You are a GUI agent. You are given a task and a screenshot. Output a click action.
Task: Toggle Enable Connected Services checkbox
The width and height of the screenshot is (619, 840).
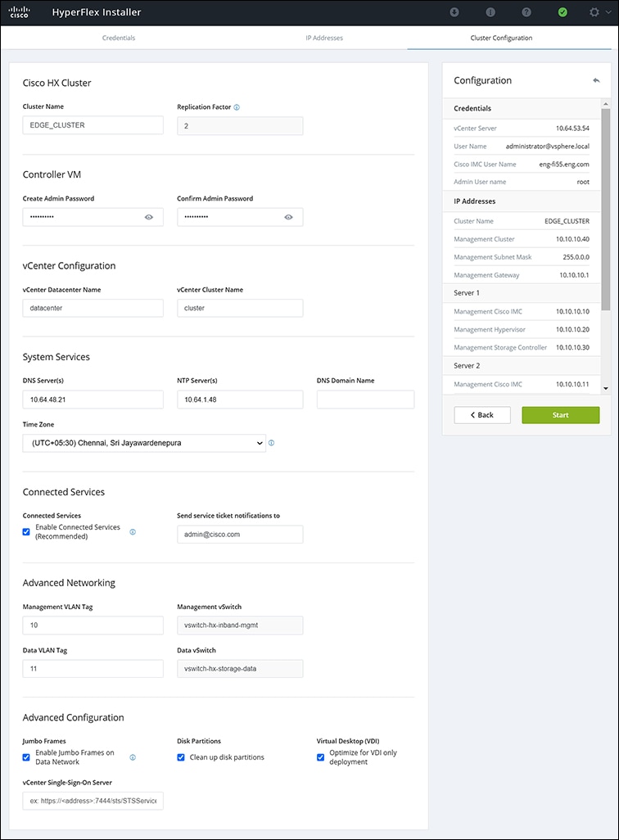coord(26,532)
